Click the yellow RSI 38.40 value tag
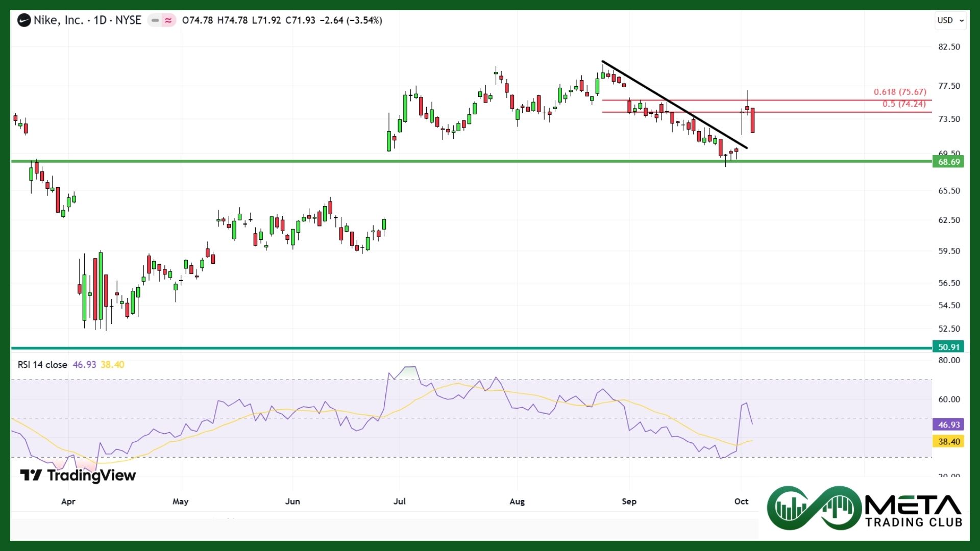The image size is (980, 551). pyautogui.click(x=948, y=441)
